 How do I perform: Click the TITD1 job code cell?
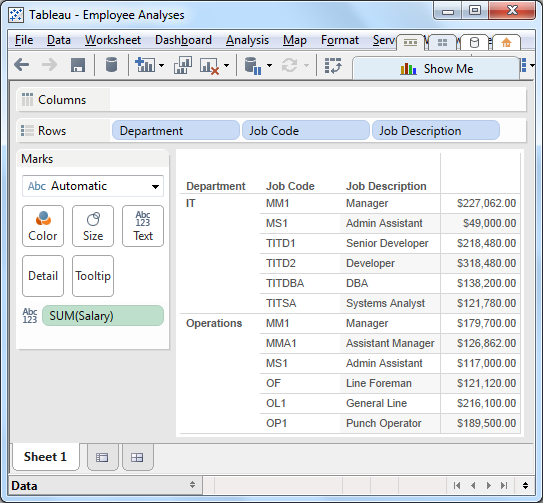point(281,243)
